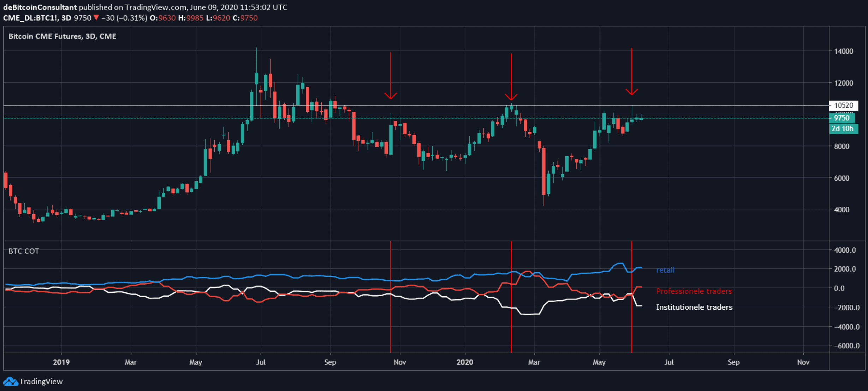Viewport: 868px width, 391px height.
Task: Click the deBitcoinConsultant author name
Action: (40, 7)
